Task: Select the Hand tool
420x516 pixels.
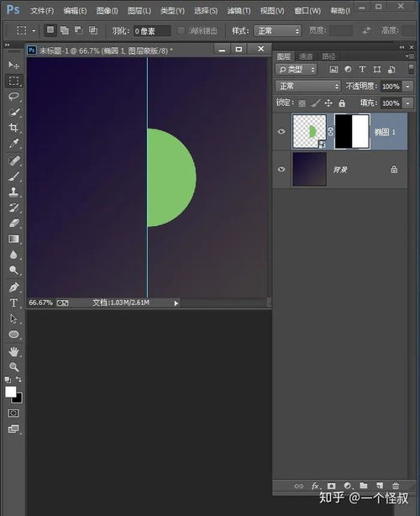Action: pos(13,351)
